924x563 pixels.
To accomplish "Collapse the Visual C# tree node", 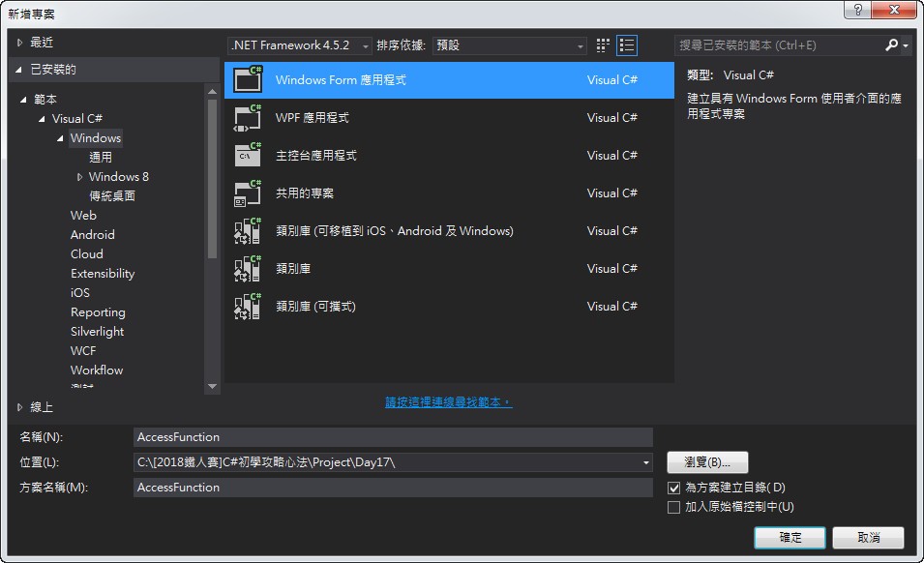I will pyautogui.click(x=42, y=119).
